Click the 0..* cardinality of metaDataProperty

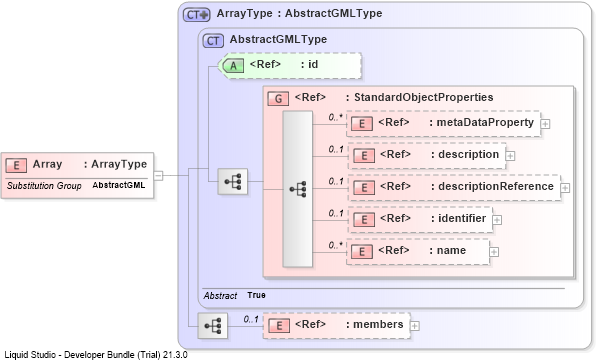pyautogui.click(x=335, y=117)
